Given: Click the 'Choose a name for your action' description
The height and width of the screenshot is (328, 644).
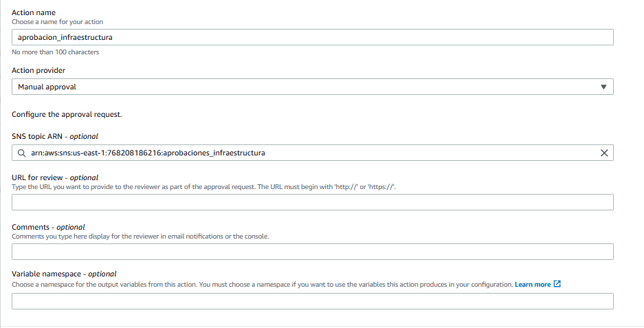Looking at the screenshot, I should click(58, 22).
